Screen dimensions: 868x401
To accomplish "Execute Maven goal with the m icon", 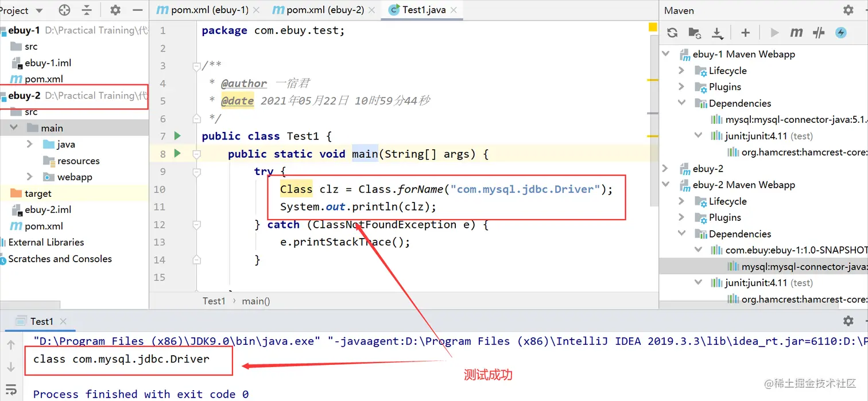I will point(796,33).
